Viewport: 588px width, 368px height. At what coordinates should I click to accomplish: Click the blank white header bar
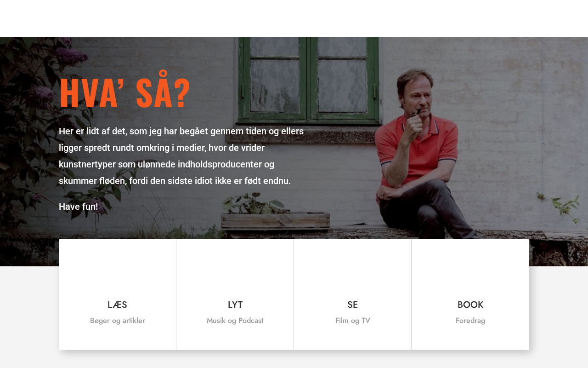(294, 18)
